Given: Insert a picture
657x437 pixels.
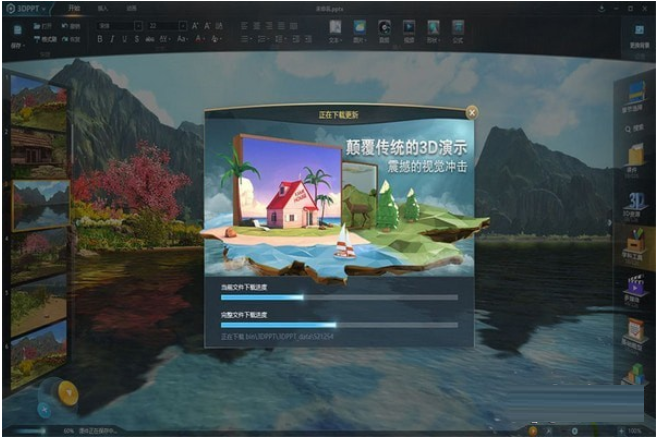Looking at the screenshot, I should [359, 31].
